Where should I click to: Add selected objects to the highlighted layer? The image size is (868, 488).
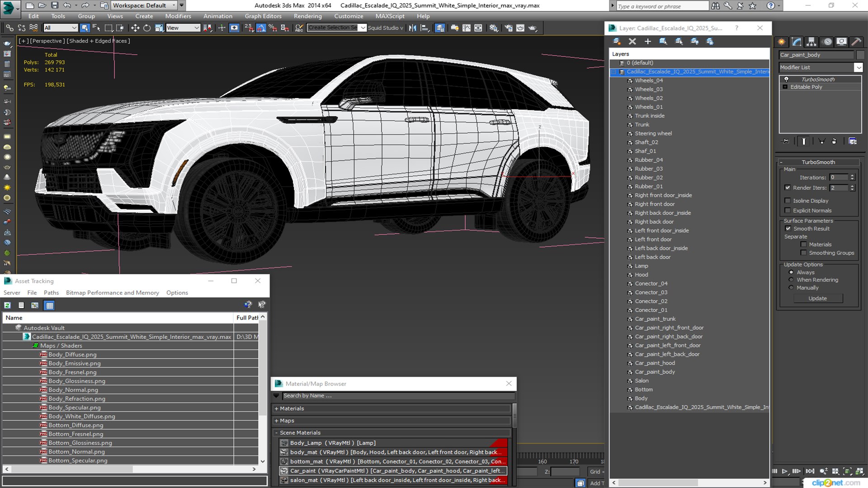pos(647,42)
